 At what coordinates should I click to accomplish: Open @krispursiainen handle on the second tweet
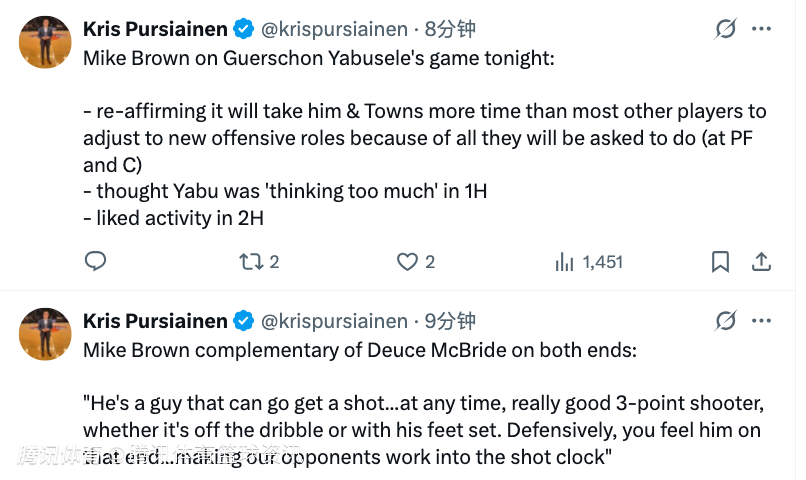[x=334, y=321]
